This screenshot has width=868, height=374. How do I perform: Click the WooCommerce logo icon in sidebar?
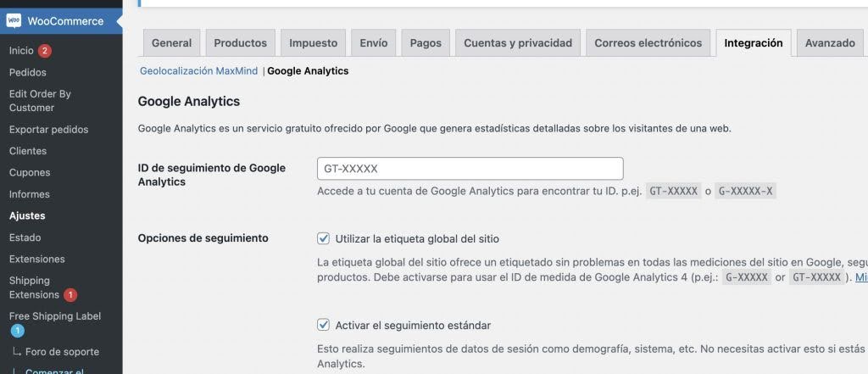click(14, 20)
